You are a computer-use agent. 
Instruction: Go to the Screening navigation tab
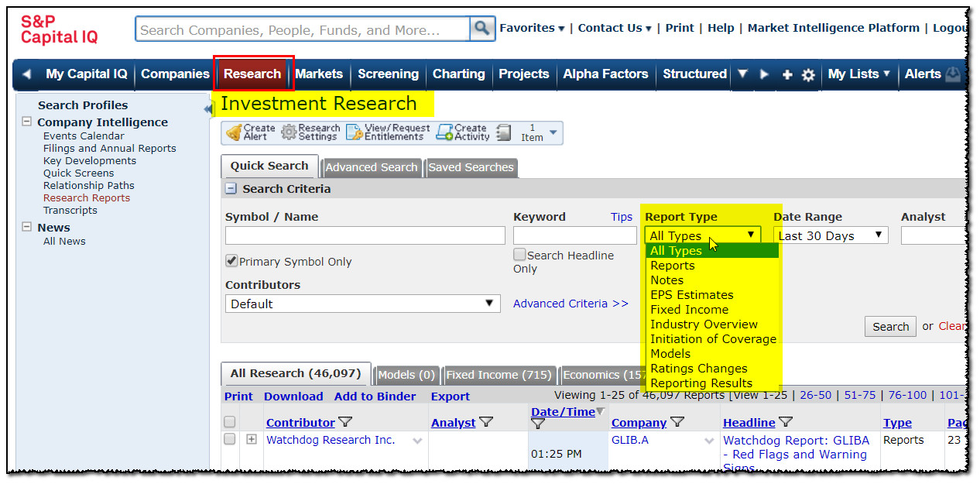click(388, 74)
